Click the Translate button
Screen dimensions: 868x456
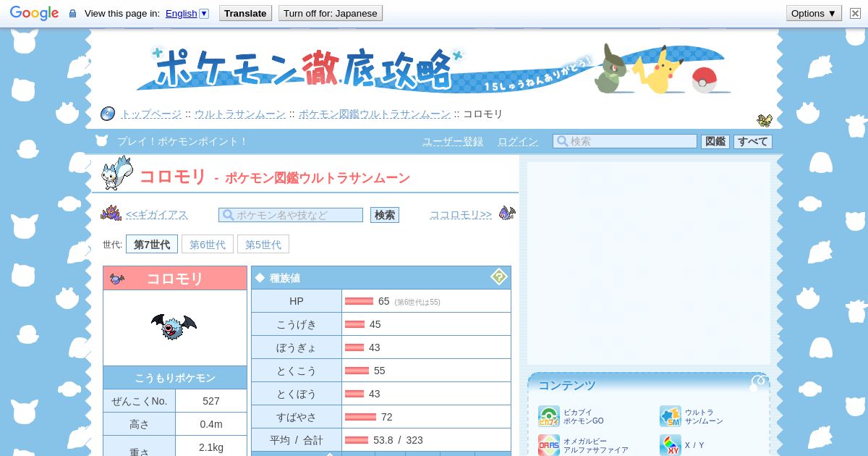click(x=245, y=13)
